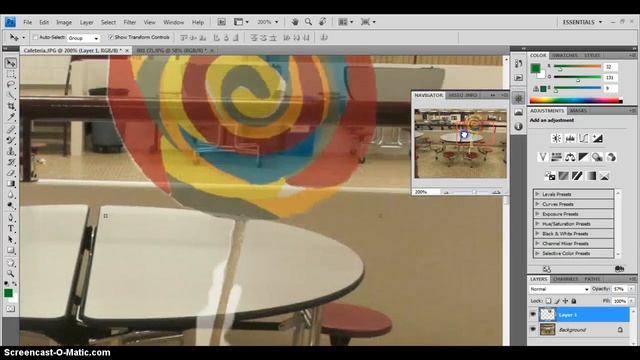Open the Fill slider arrow
640x360 pixels.
click(x=632, y=301)
